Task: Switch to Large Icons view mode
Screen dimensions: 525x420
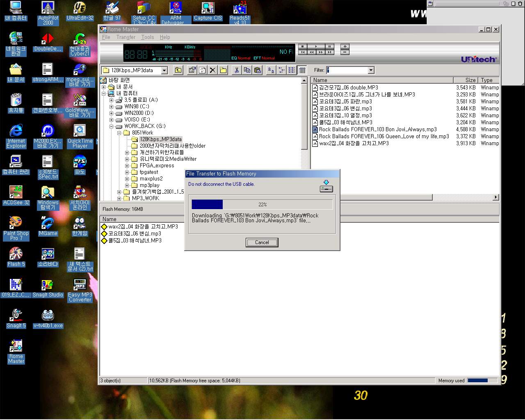Action: tap(271, 70)
